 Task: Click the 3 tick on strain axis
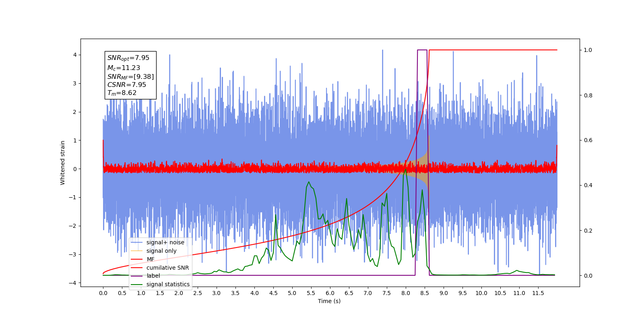[x=74, y=83]
